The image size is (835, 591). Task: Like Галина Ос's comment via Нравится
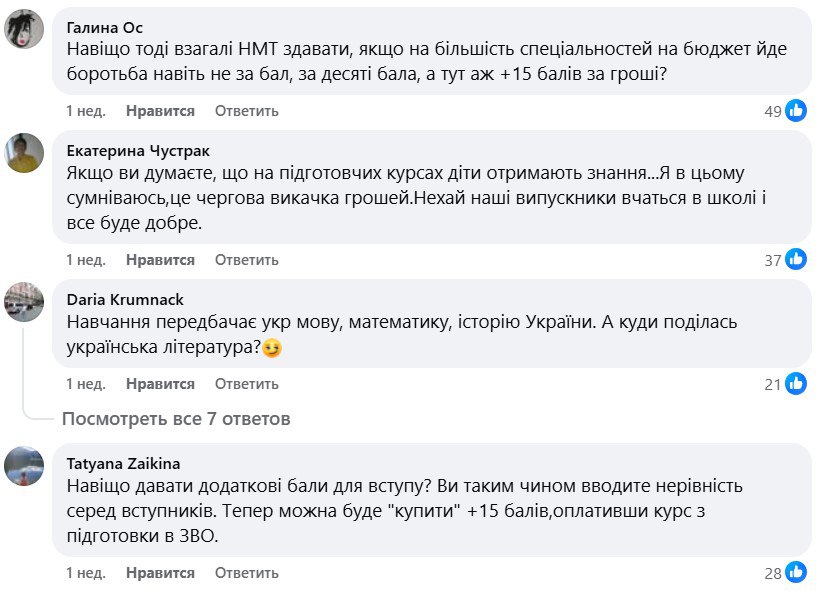(160, 111)
